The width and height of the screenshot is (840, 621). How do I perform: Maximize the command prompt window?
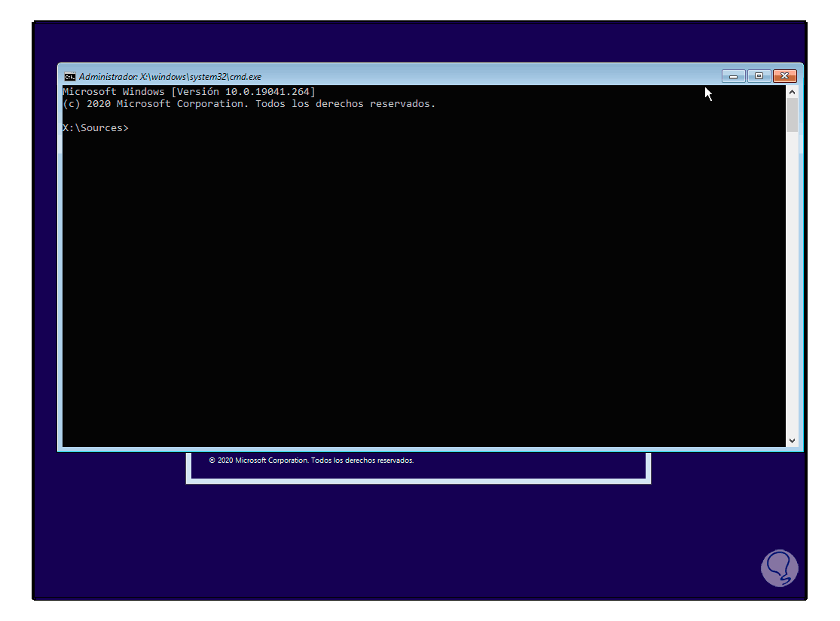[759, 76]
